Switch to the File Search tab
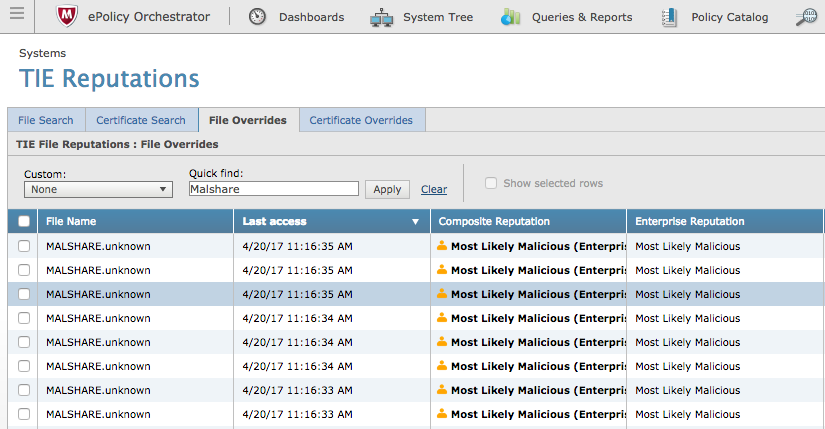825x429 pixels. (46, 120)
